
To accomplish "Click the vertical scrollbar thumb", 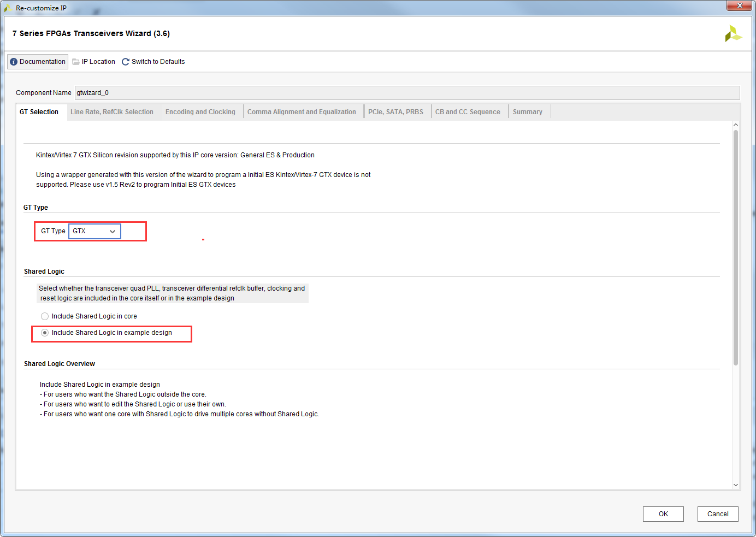I will (x=736, y=247).
